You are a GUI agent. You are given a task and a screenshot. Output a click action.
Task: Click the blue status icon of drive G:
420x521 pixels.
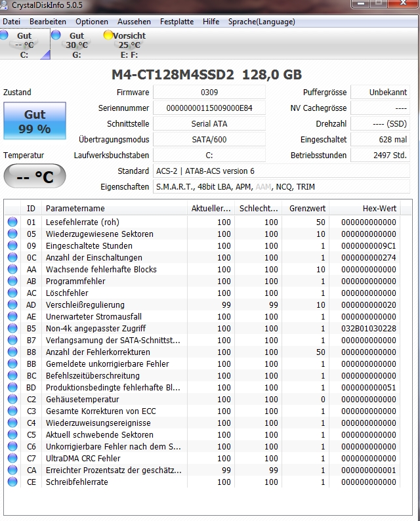click(56, 35)
